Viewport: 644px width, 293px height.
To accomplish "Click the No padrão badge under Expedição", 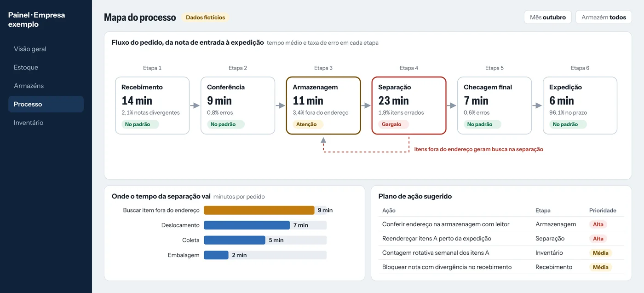I will (x=568, y=124).
